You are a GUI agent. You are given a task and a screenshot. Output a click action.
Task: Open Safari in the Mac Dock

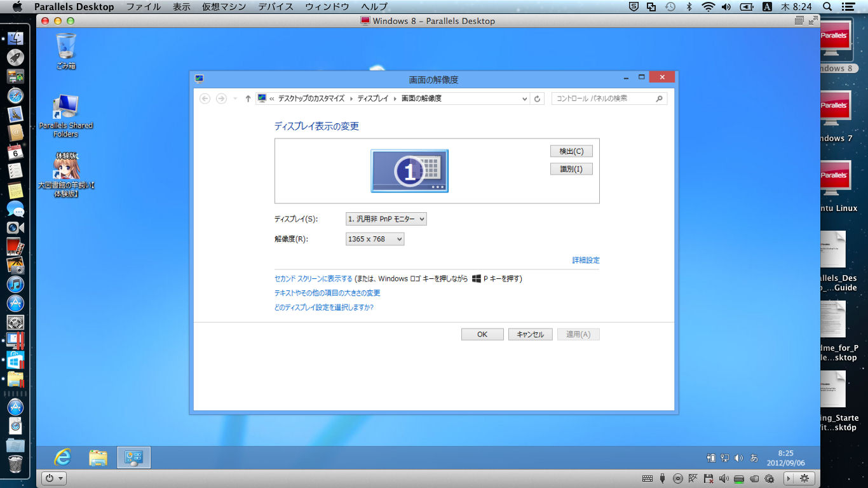tap(15, 96)
